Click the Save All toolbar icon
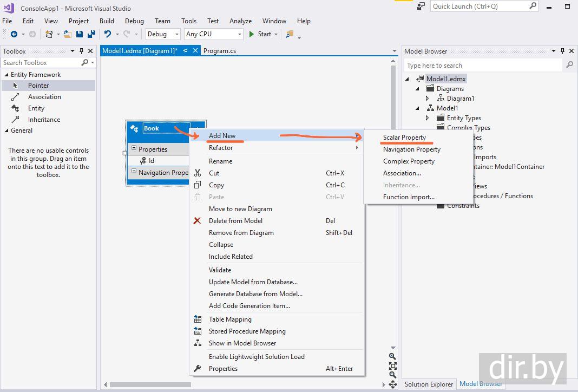578x392 pixels. point(91,34)
